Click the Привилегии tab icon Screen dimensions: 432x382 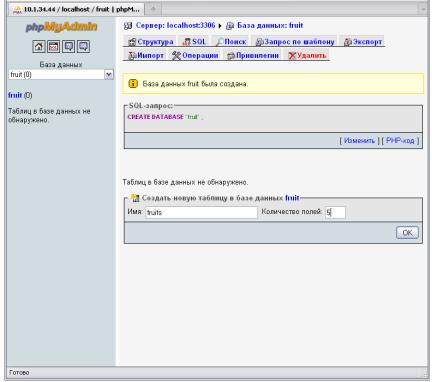point(231,56)
